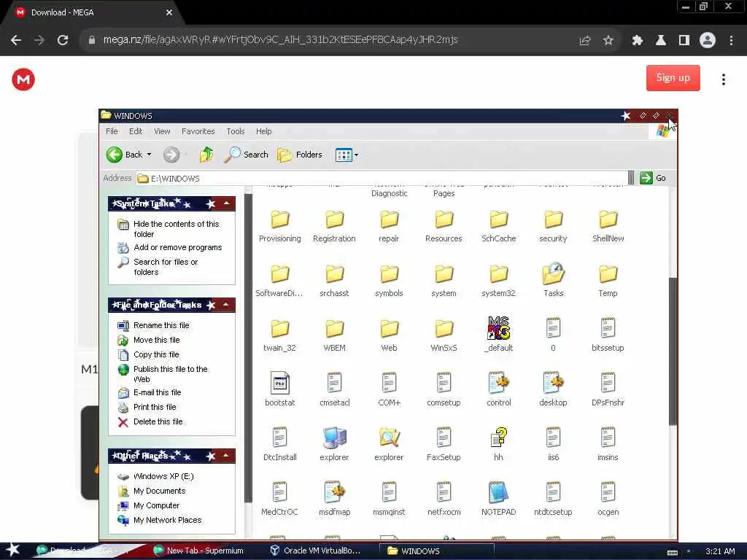Open the Help menu

[264, 131]
